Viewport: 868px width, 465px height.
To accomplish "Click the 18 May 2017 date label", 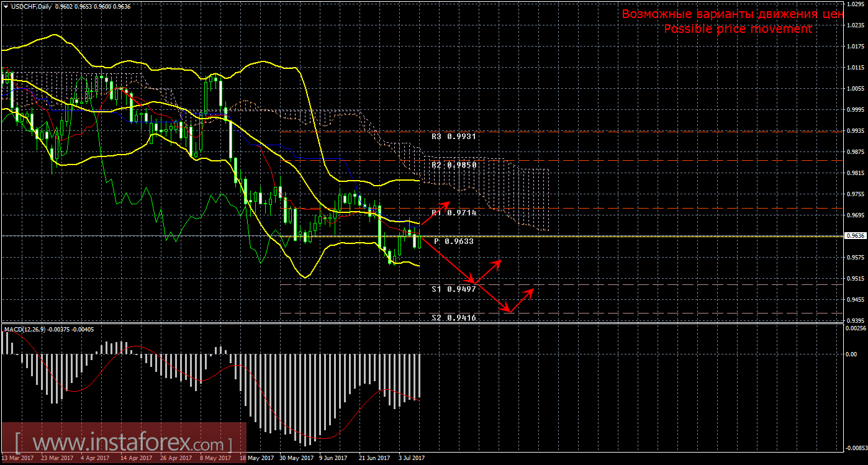I will 256,458.
